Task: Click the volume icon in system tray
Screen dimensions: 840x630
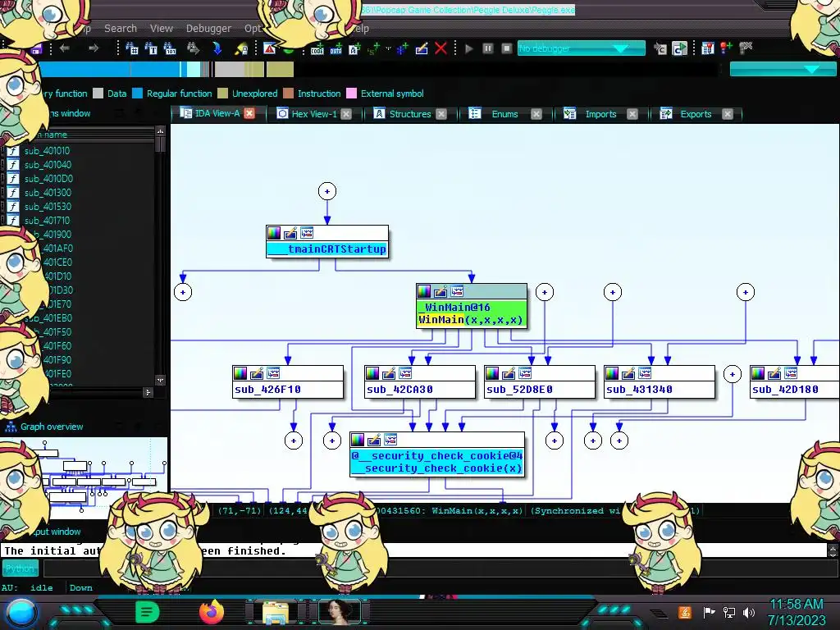Action: click(x=749, y=612)
